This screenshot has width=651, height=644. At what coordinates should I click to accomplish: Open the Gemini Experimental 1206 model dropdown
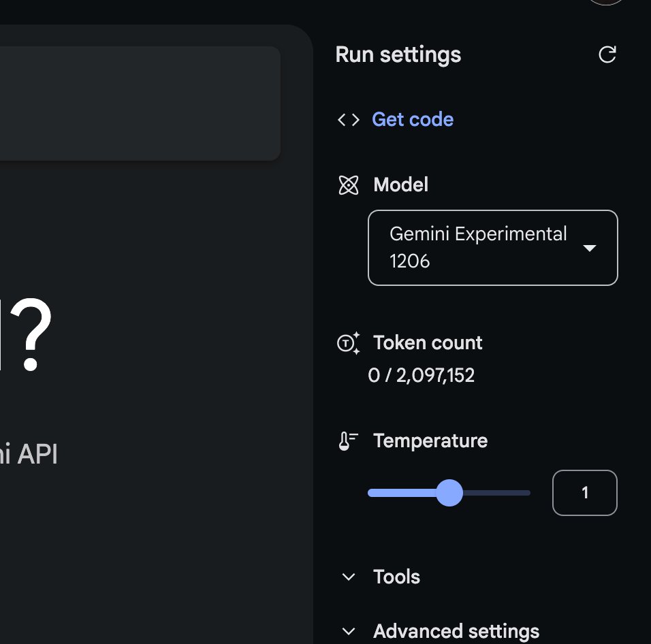click(493, 248)
